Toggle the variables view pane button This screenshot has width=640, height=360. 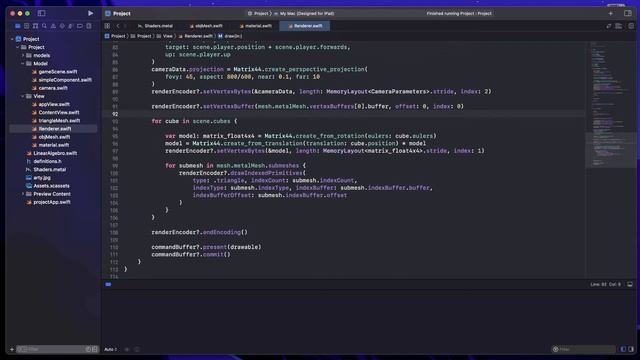[x=623, y=349]
